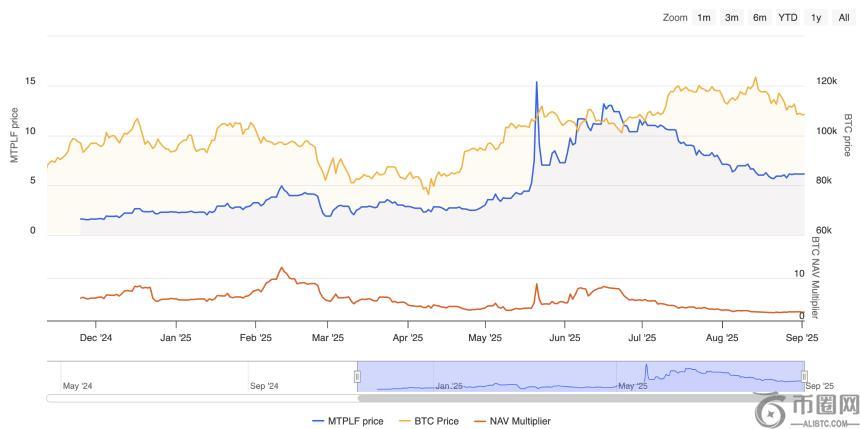Select the 6m zoom range
This screenshot has height=429, width=860.
(760, 17)
